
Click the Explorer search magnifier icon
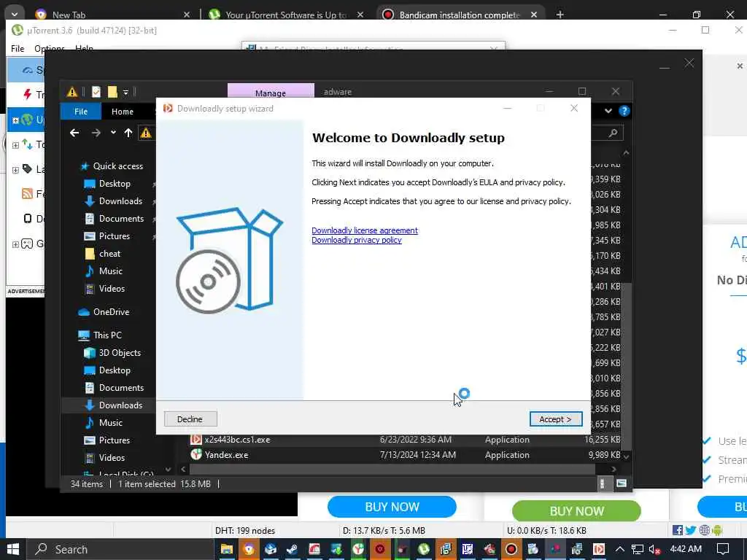tap(614, 133)
